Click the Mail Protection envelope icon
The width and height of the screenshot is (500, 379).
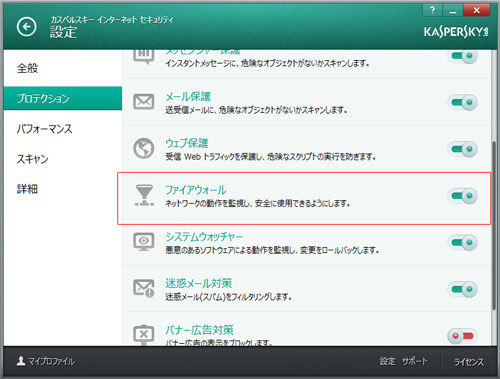144,102
